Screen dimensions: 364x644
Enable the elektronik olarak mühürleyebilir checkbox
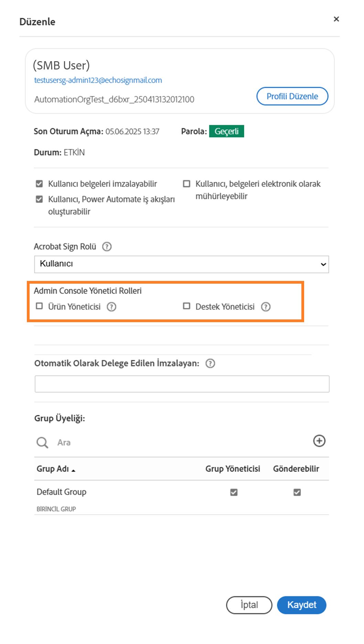pyautogui.click(x=186, y=184)
